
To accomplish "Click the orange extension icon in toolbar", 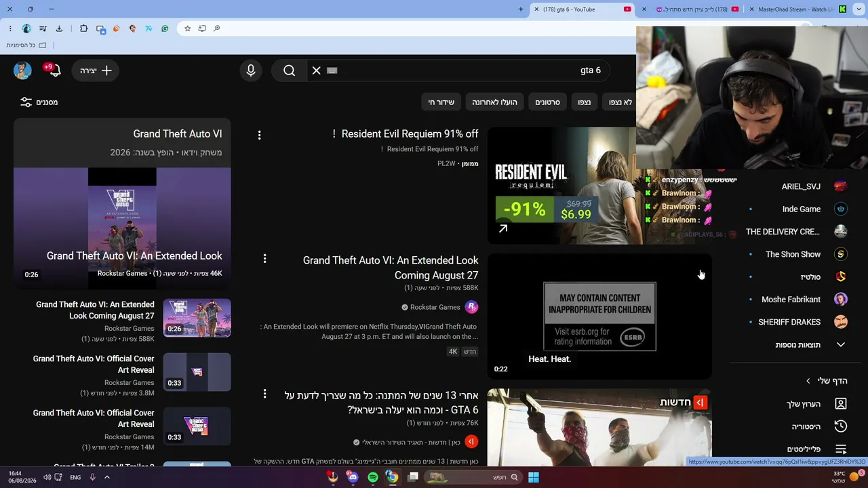I will pos(116,28).
